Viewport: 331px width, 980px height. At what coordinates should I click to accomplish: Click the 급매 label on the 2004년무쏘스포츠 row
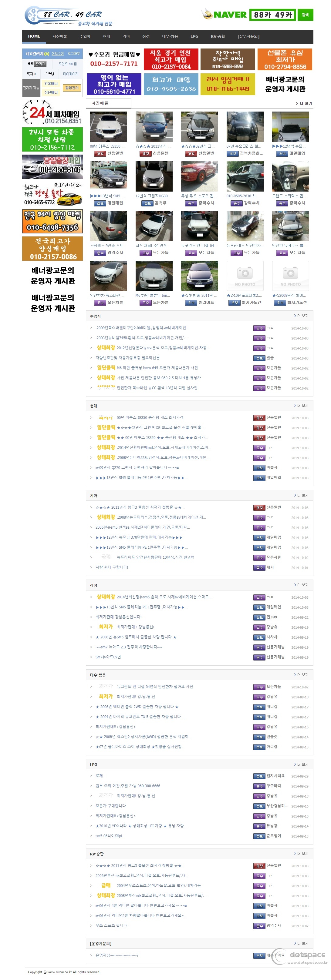click(x=106, y=885)
